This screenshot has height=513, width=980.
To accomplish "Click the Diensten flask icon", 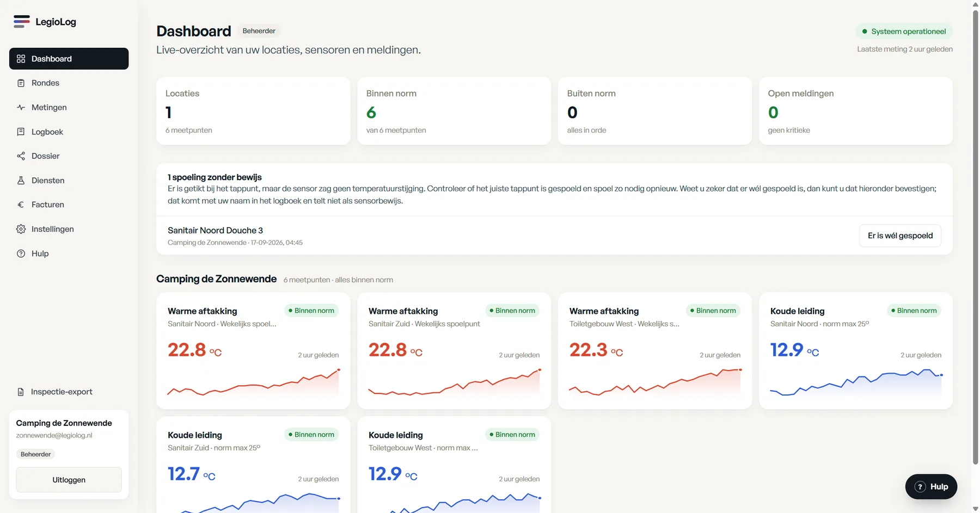I will coord(21,181).
